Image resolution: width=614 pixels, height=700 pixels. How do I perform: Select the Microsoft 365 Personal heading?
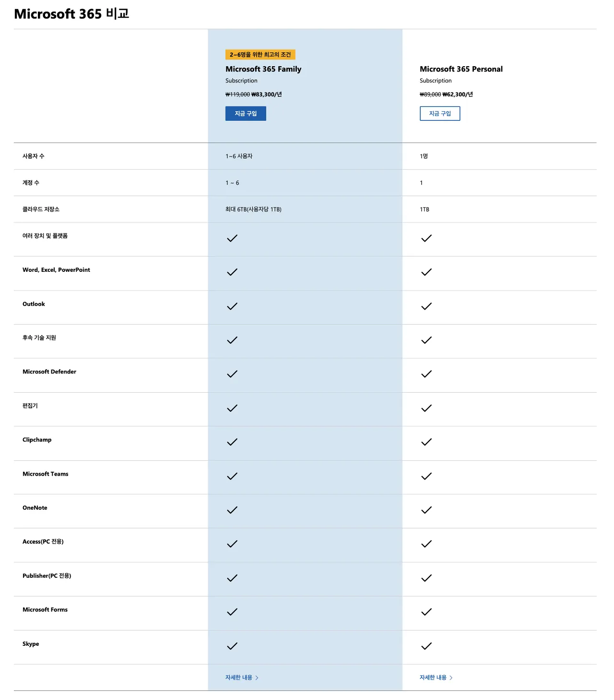pyautogui.click(x=461, y=69)
